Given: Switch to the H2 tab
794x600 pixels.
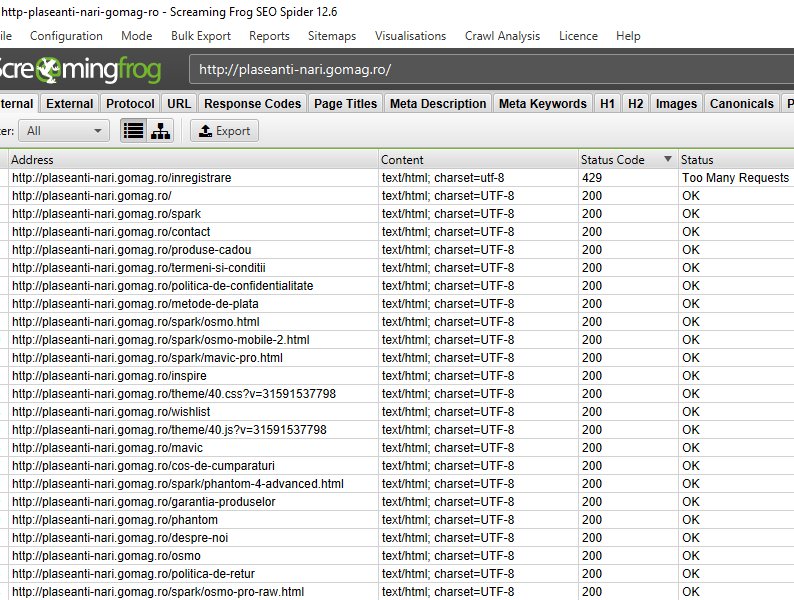Looking at the screenshot, I should (x=636, y=103).
